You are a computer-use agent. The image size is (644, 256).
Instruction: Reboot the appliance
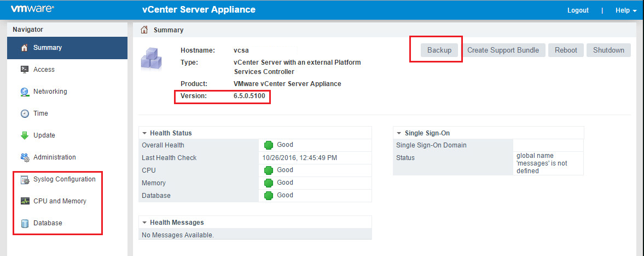point(566,50)
